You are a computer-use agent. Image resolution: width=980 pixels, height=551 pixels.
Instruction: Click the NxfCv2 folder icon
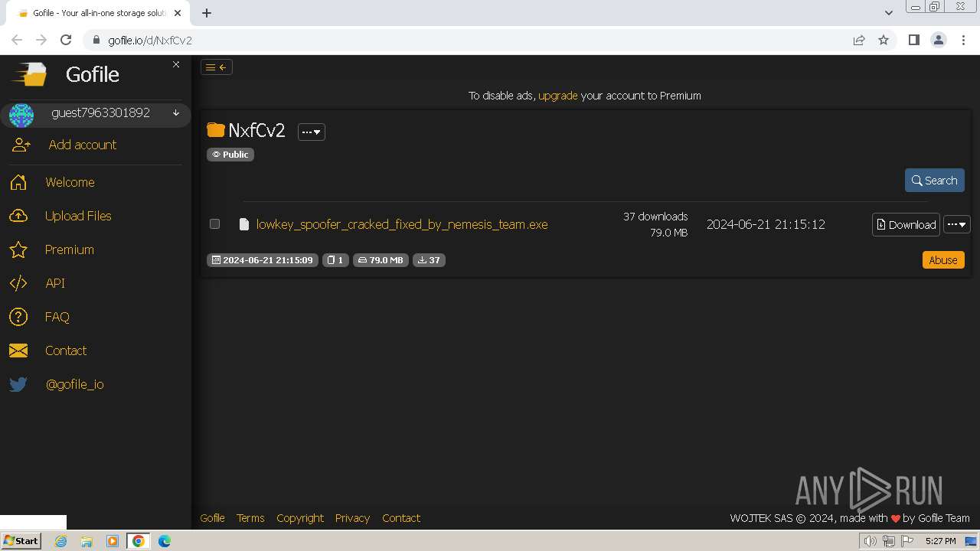[x=216, y=130]
